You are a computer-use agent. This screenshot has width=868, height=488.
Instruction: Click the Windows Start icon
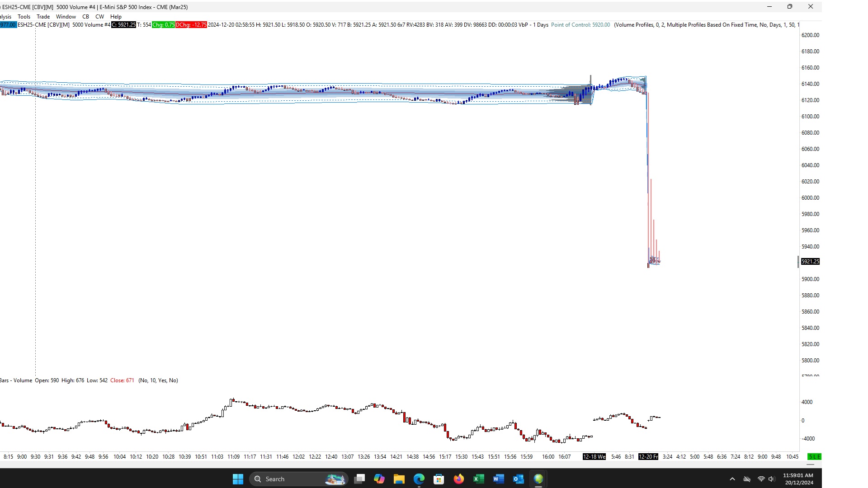pos(238,479)
